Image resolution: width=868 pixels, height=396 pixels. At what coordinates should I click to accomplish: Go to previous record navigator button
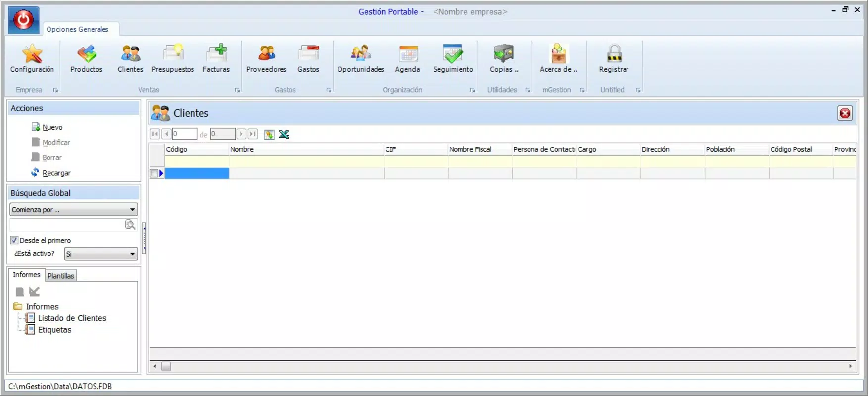pyautogui.click(x=167, y=134)
